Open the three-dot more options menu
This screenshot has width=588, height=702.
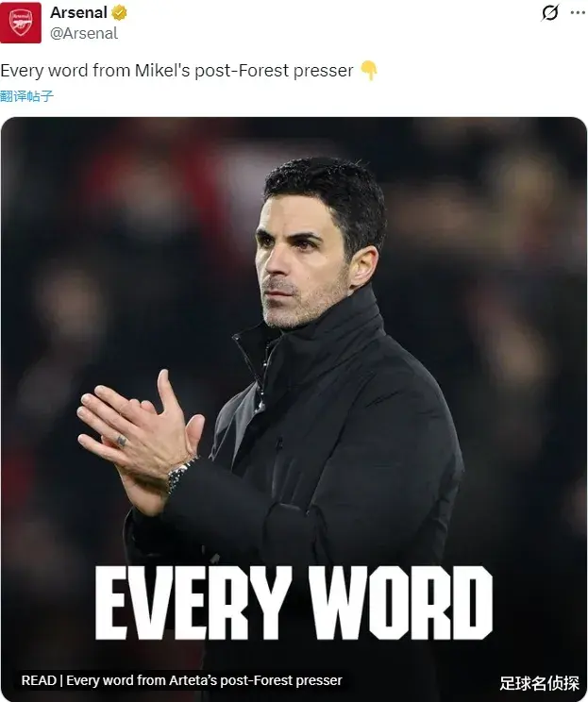click(578, 12)
